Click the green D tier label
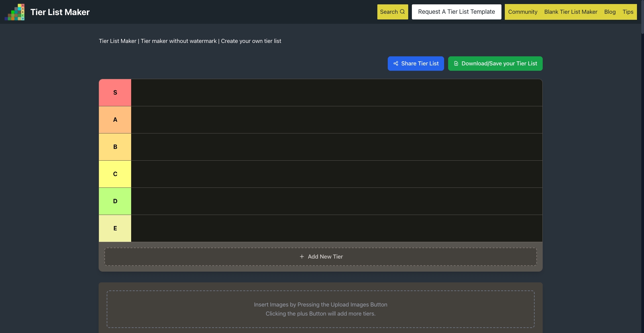Screen dimensions: 644x333 115,201
